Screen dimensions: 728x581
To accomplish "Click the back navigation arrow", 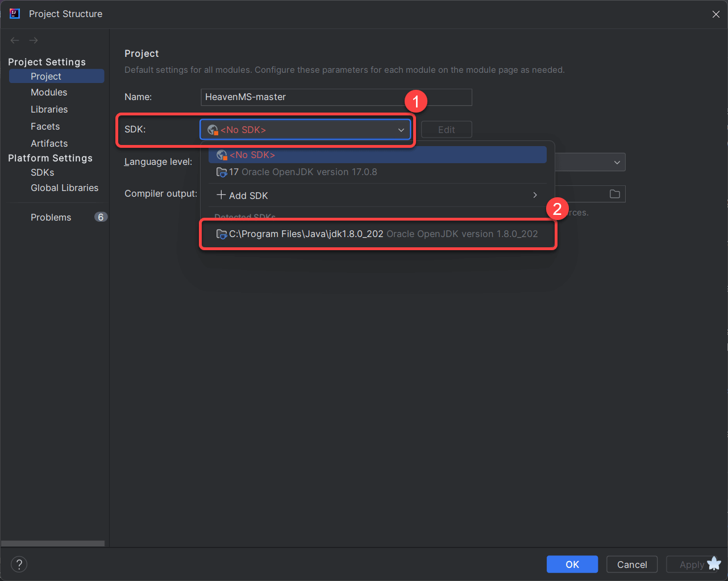I will 15,40.
